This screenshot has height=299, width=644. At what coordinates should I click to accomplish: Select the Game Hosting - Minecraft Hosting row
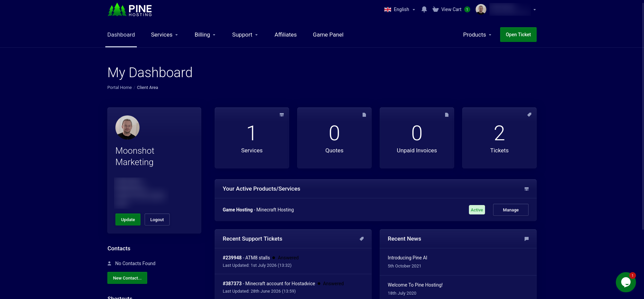376,210
